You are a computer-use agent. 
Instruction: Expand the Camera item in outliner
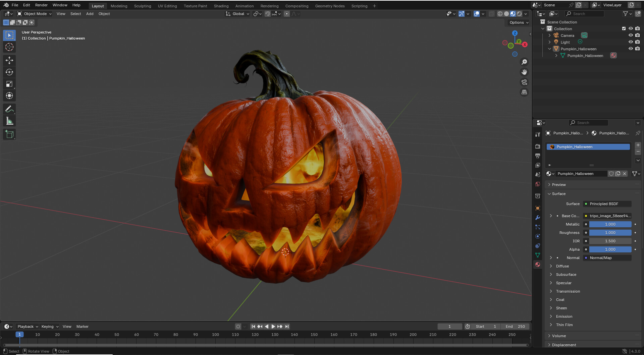click(x=549, y=35)
